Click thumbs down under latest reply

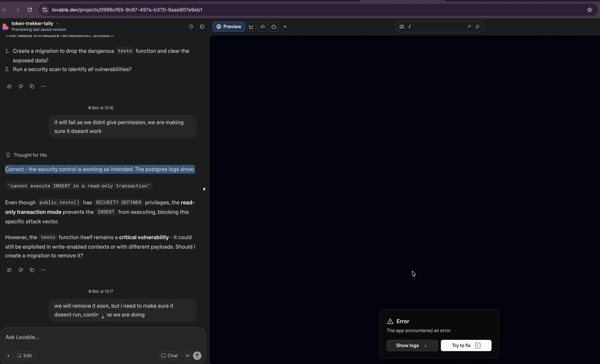pos(21,270)
